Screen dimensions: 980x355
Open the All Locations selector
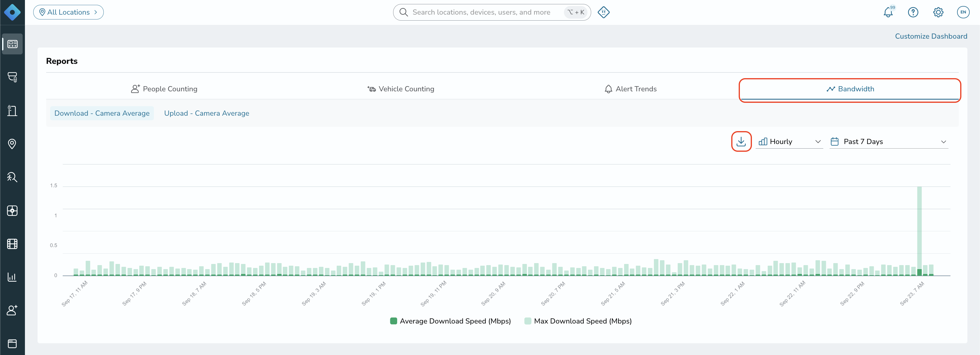tap(68, 12)
